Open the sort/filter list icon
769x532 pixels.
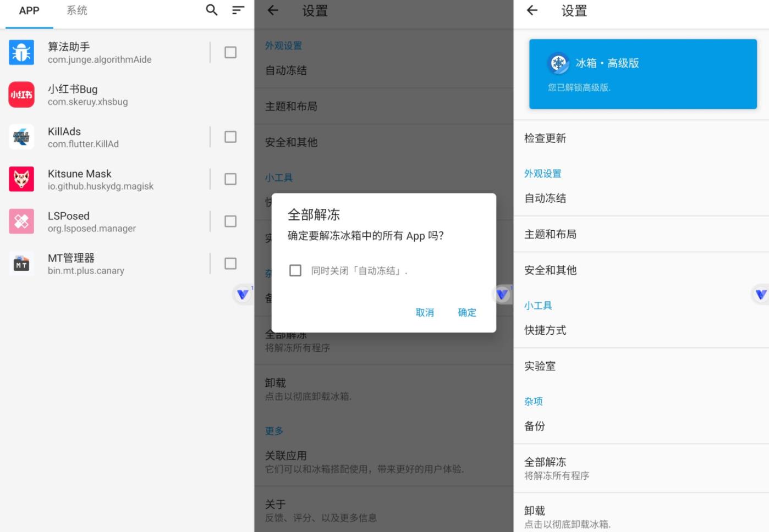pos(238,10)
